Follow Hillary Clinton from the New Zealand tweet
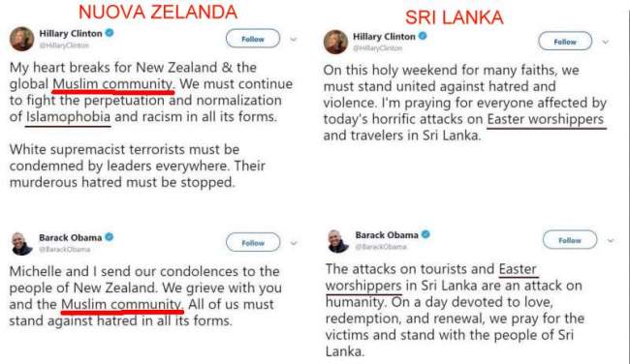 [253, 39]
